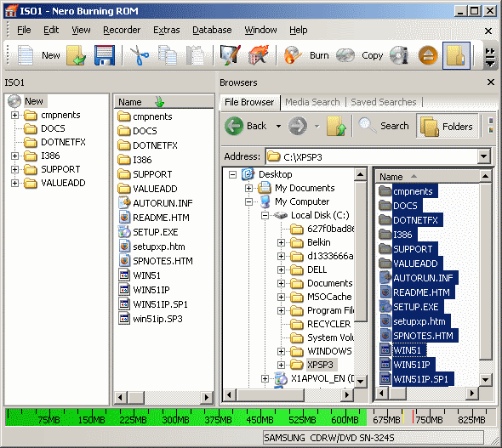Open the File menu
The image size is (502, 448).
pos(24,30)
